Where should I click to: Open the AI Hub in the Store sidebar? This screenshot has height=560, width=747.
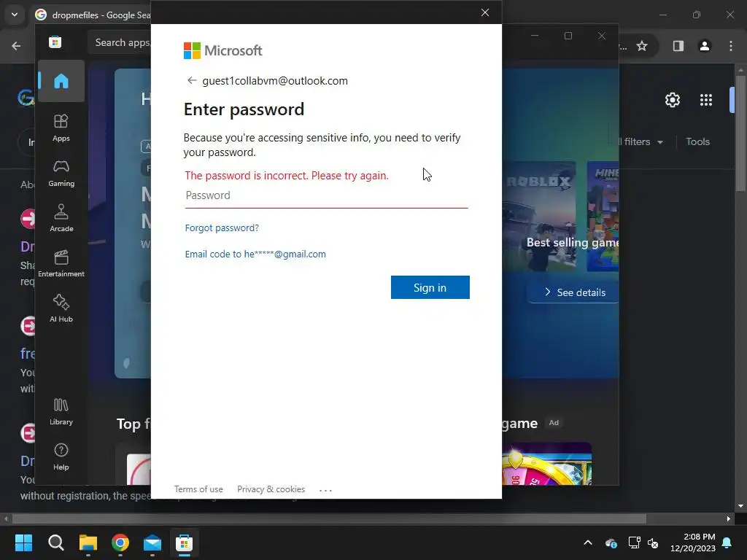[x=61, y=308]
